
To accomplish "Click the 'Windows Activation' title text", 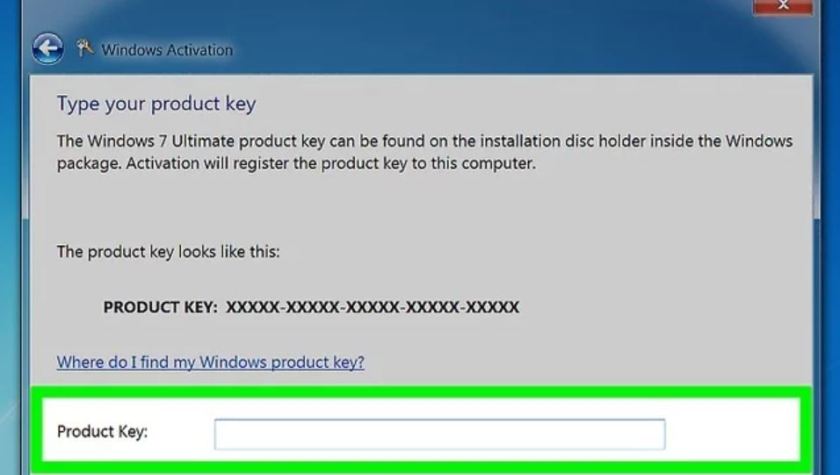I will (x=167, y=50).
